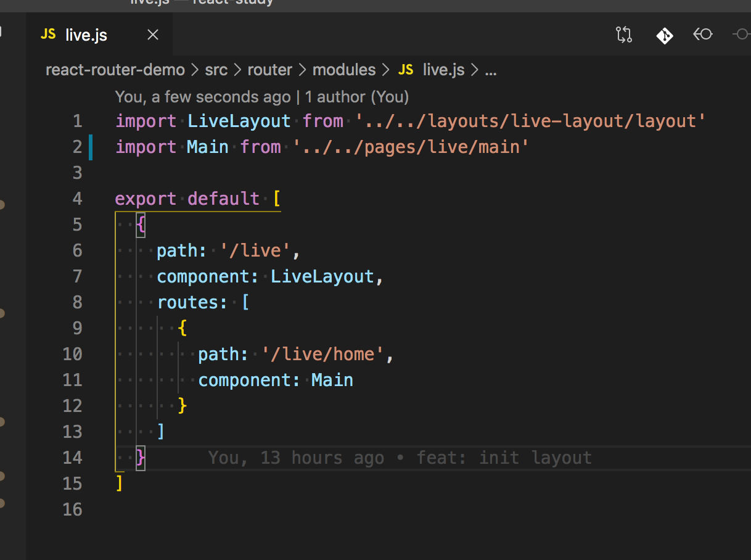Click the closing bracket on line 15
The image size is (751, 560).
120,484
